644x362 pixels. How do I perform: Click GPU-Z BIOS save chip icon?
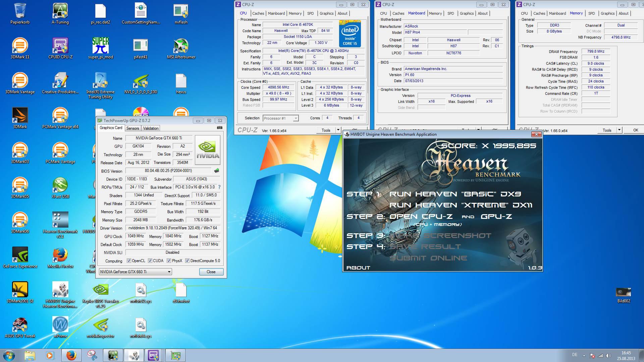[217, 171]
